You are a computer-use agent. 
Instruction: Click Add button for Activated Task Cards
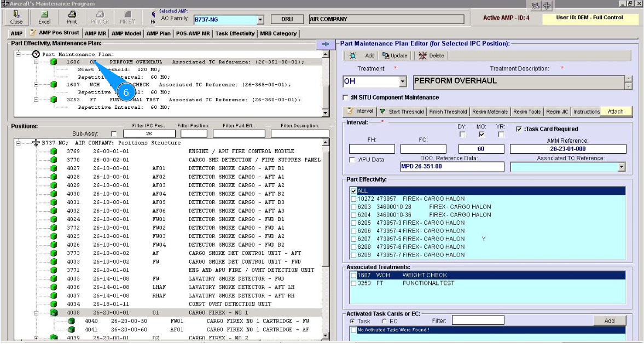click(x=609, y=321)
